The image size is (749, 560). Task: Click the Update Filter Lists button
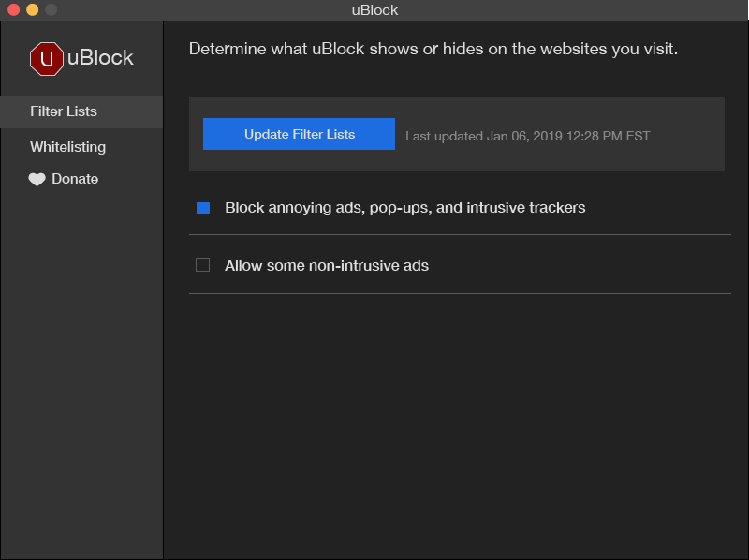click(299, 133)
